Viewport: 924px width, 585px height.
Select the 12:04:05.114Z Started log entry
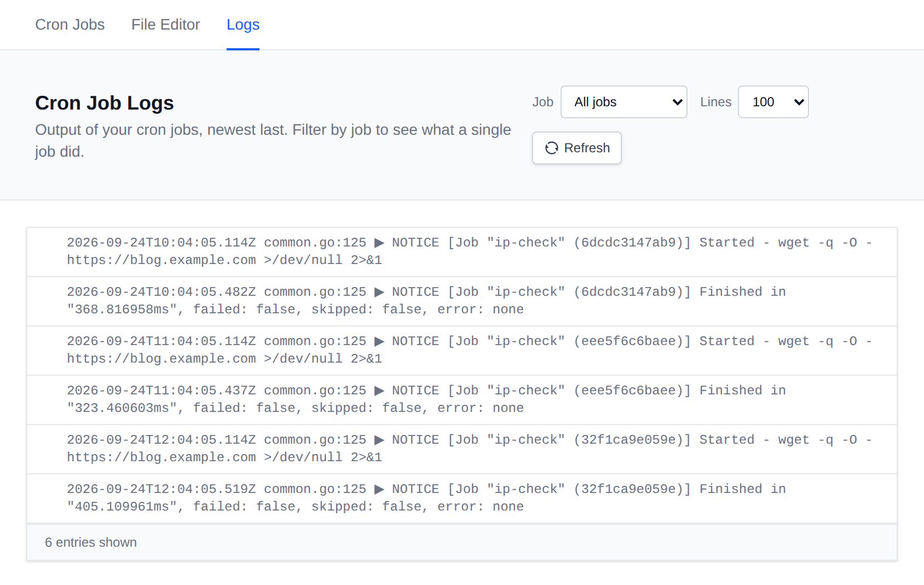pyautogui.click(x=462, y=449)
